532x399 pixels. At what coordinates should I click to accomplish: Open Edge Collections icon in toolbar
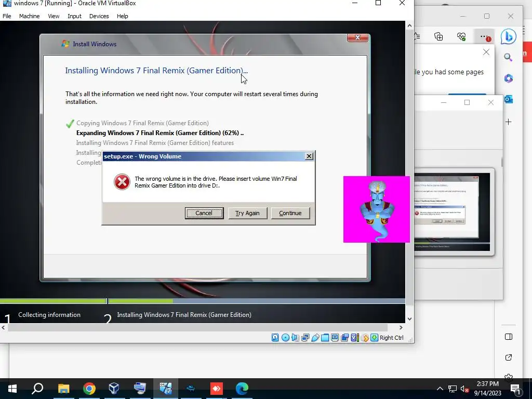[x=438, y=37]
